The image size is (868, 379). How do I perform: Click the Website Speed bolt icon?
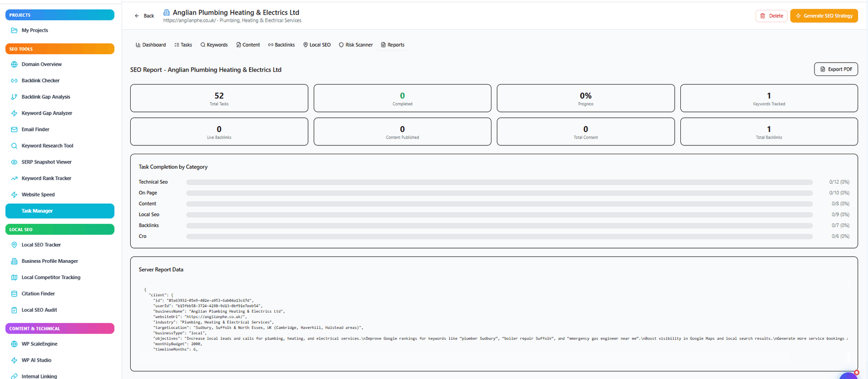pyautogui.click(x=14, y=194)
